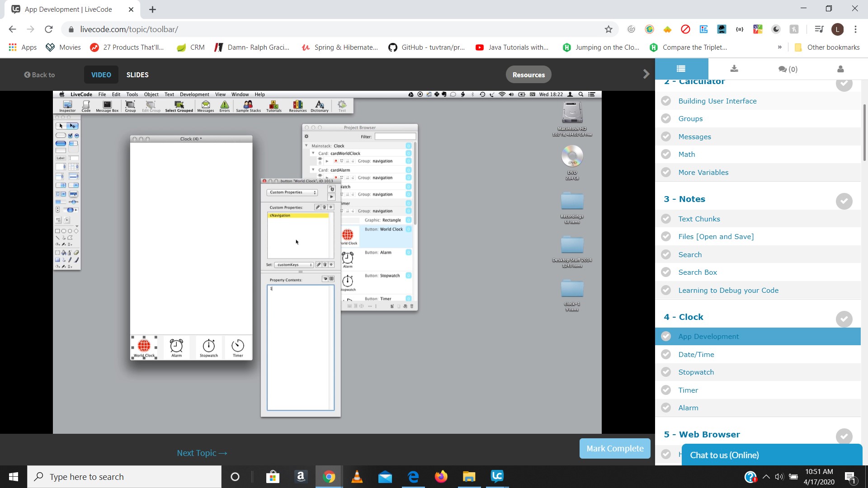This screenshot has width=868, height=488.
Task: Click the Windows taskbar search box
Action: tap(124, 477)
